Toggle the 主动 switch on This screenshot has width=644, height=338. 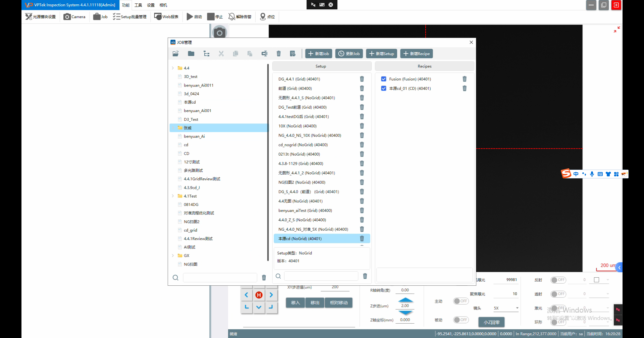point(461,301)
